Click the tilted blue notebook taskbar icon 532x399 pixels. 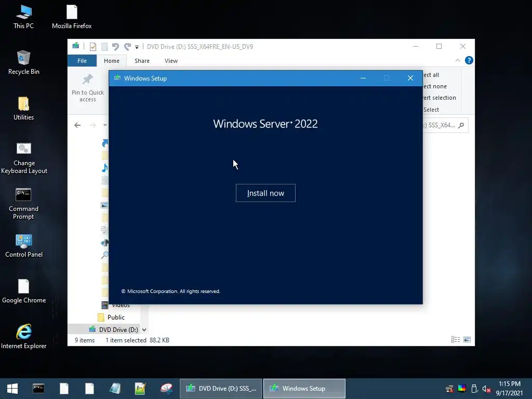(x=115, y=389)
